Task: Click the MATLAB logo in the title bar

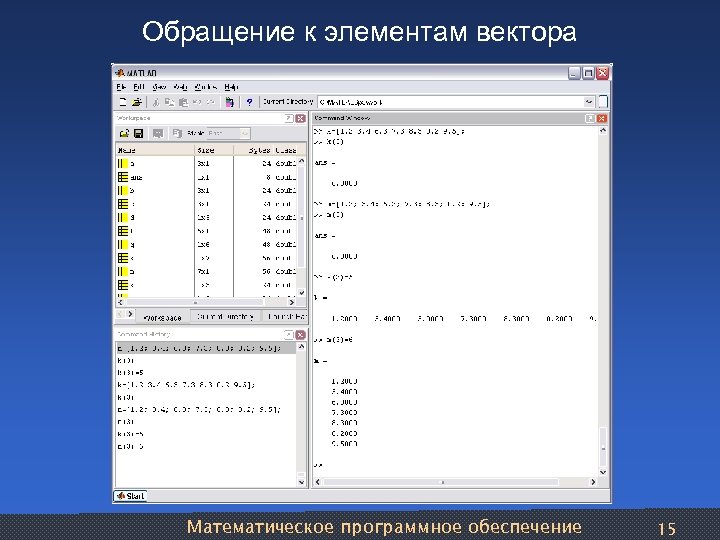Action: pyautogui.click(x=120, y=73)
